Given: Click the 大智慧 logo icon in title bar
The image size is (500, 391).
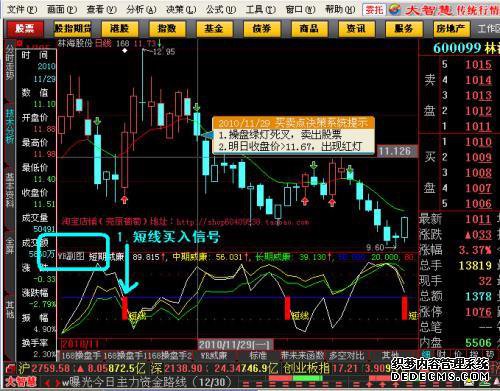Looking at the screenshot, I should pos(395,9).
